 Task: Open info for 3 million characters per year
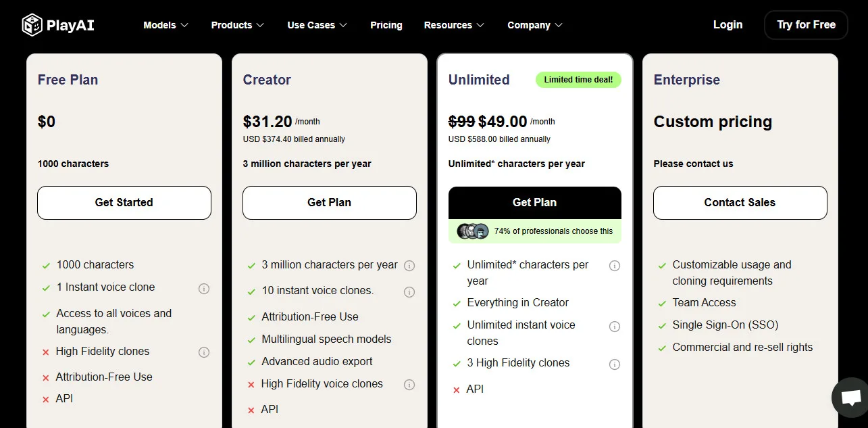pos(409,266)
